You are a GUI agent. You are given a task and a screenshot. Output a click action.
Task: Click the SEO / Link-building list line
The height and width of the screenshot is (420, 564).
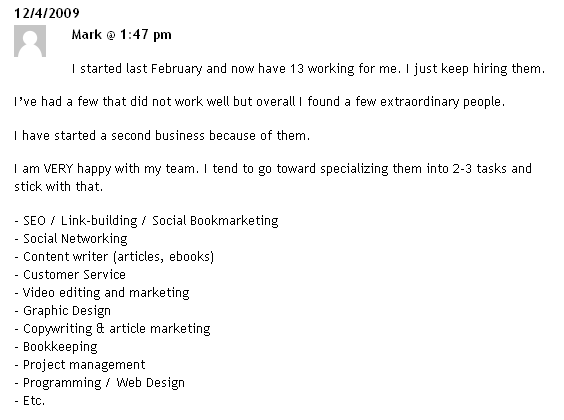coord(146,221)
